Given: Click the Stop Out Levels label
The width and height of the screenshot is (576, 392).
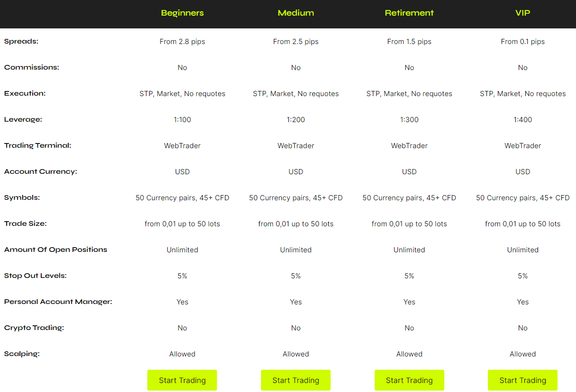Looking at the screenshot, I should point(36,276).
